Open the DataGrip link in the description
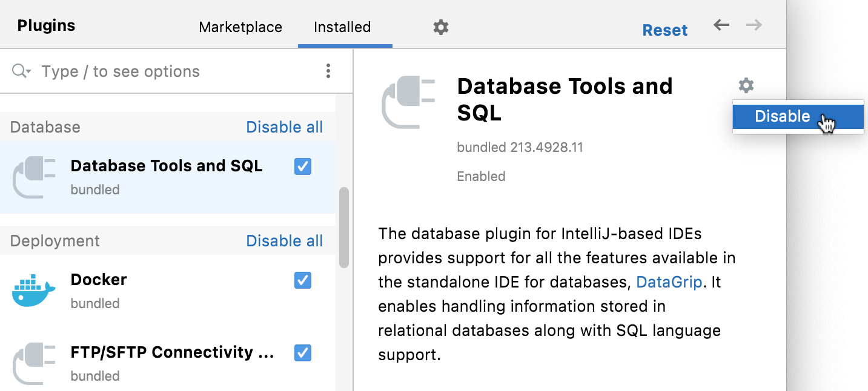Screen dimensions: 868x391 pos(669,282)
